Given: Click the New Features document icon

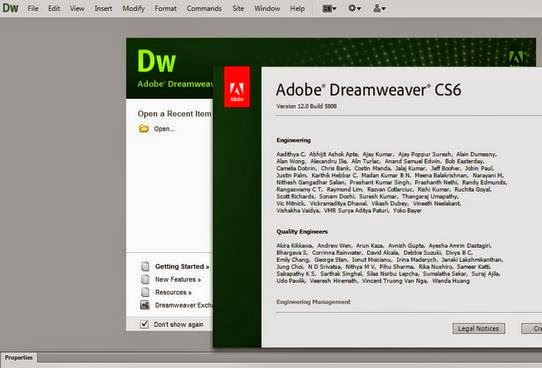Looking at the screenshot, I should click(x=145, y=279).
